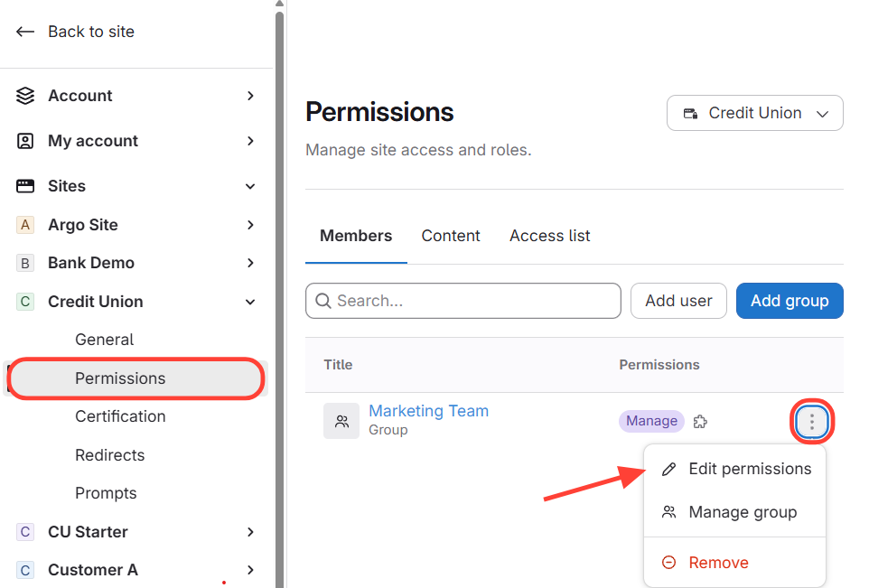The height and width of the screenshot is (588, 869).
Task: Switch to the Content tab
Action: (450, 236)
